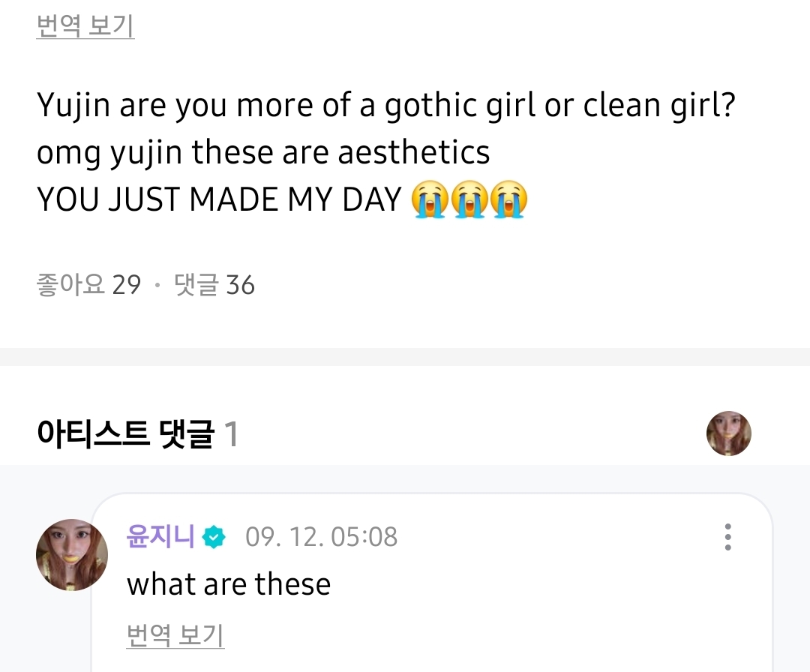Click empty space inside the artist comment bubble
The height and width of the screenshot is (672, 810).
tap(525, 600)
